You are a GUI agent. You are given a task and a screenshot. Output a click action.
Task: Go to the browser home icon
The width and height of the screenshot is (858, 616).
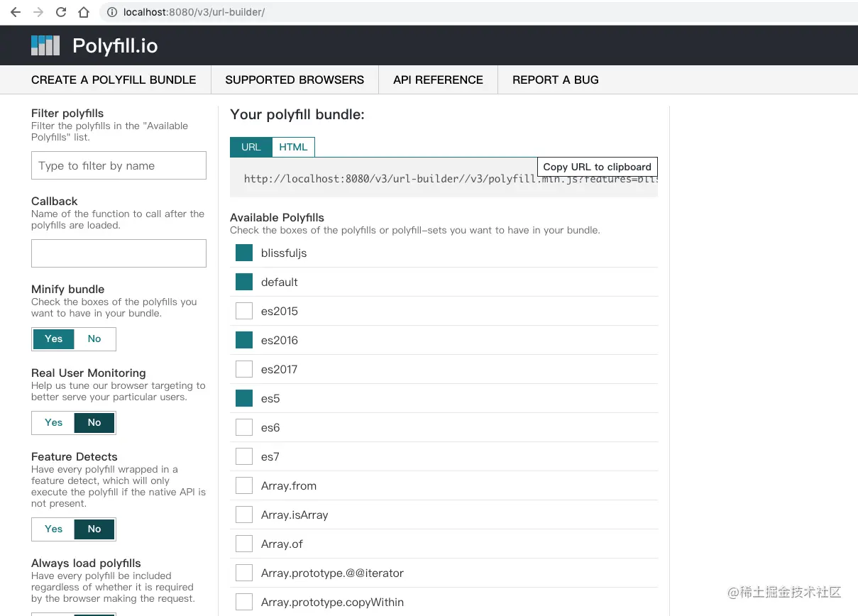pyautogui.click(x=84, y=12)
